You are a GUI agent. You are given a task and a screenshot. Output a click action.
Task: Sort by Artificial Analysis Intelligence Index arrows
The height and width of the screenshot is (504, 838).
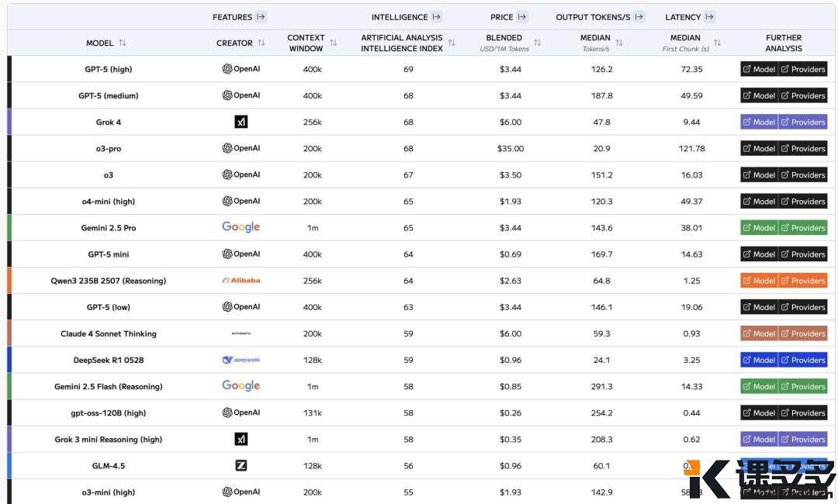tap(452, 43)
